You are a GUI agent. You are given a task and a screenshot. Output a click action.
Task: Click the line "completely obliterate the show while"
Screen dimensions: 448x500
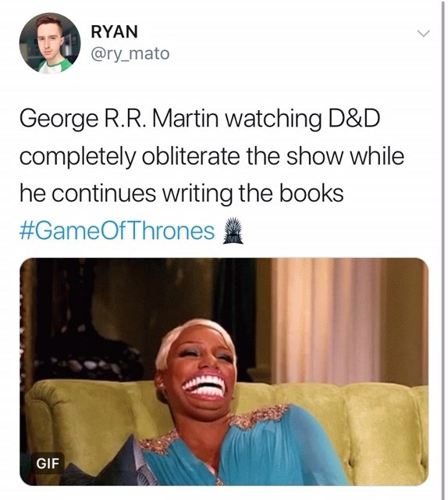pos(212,156)
